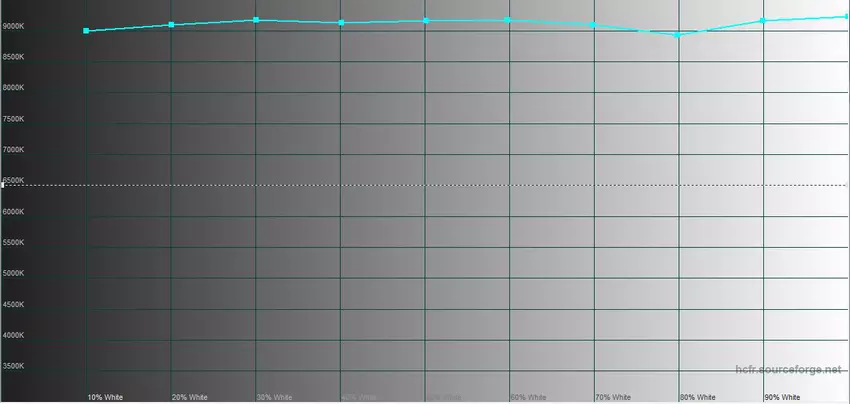
Task: Click the 90% White axis label
Action: (x=782, y=397)
